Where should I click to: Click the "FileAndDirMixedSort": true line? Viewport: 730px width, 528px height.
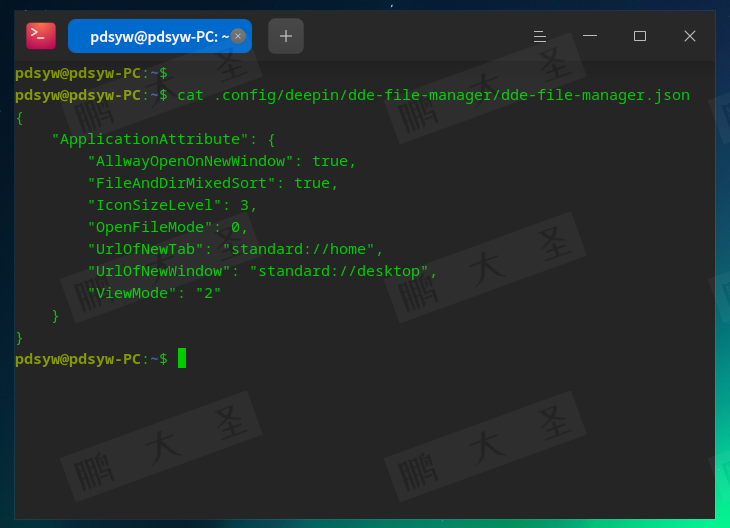(213, 183)
